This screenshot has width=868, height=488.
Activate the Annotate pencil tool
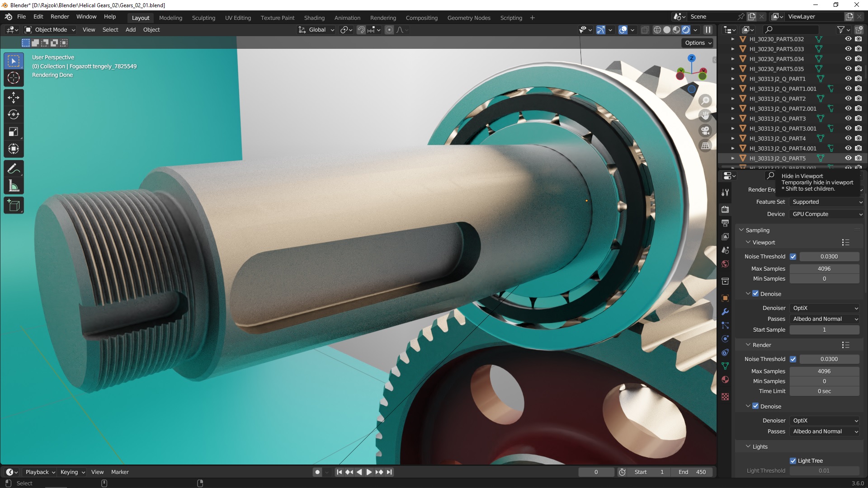[14, 169]
